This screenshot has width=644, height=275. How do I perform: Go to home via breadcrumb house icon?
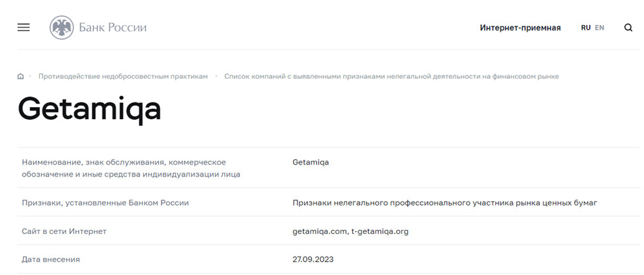(x=20, y=76)
